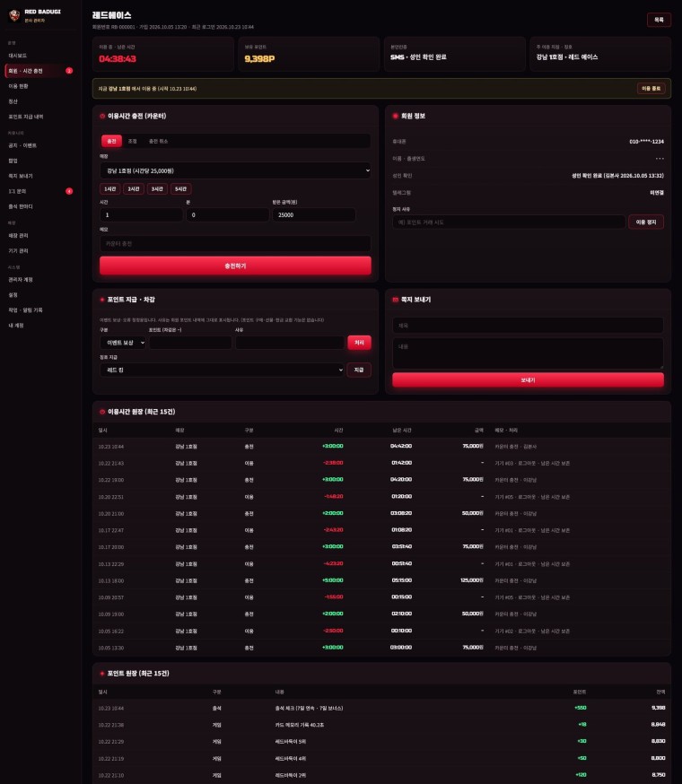Select the 3시간 preset
The image size is (682, 784).
[x=157, y=189]
